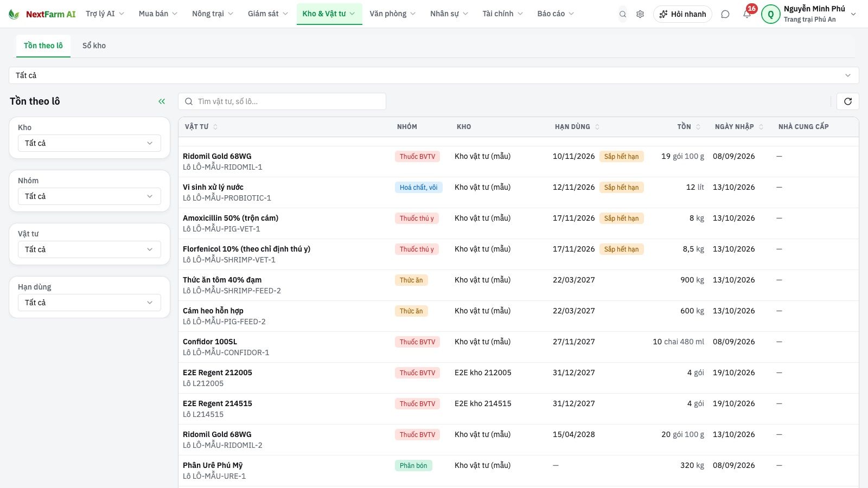Click the 320 kg stock value
The width and height of the screenshot is (868, 488).
point(692,465)
